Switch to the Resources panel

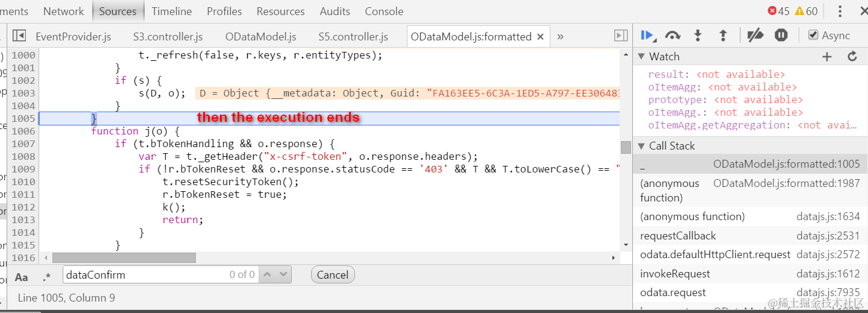coord(280,11)
